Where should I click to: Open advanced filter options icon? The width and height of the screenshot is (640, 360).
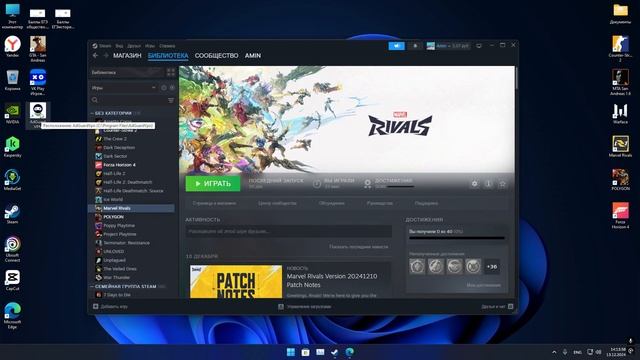click(x=171, y=100)
